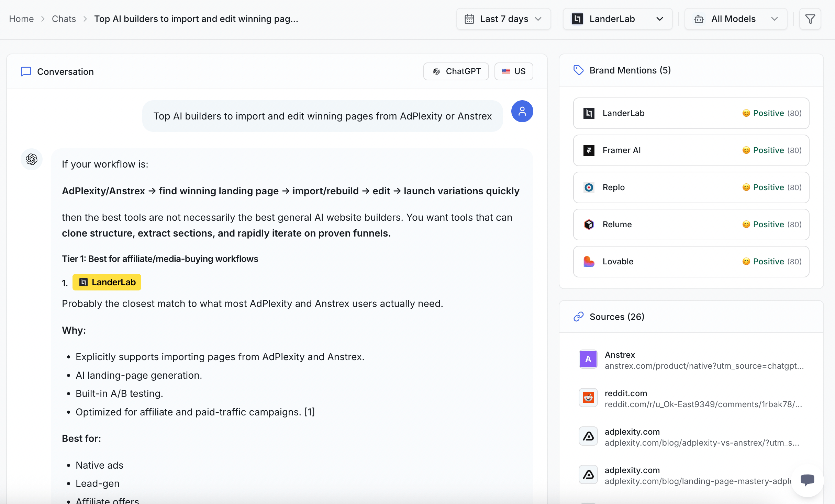Image resolution: width=835 pixels, height=504 pixels.
Task: Open the filter funnel button
Action: [x=810, y=19]
